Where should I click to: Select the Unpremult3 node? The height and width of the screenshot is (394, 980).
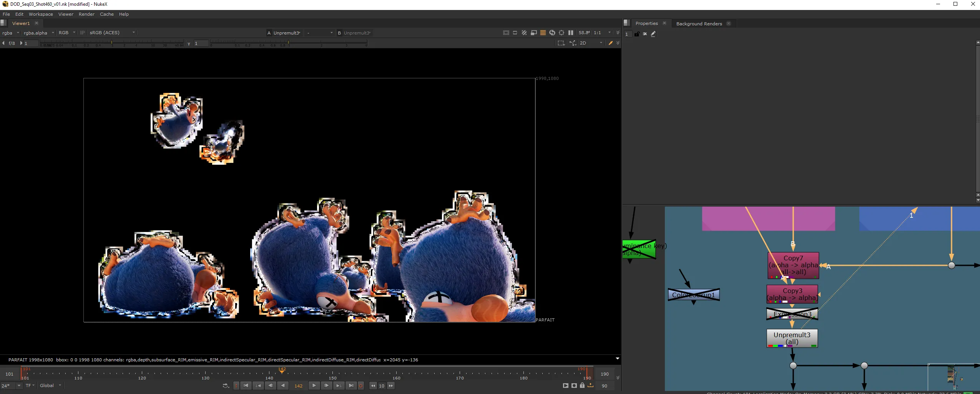coord(792,338)
